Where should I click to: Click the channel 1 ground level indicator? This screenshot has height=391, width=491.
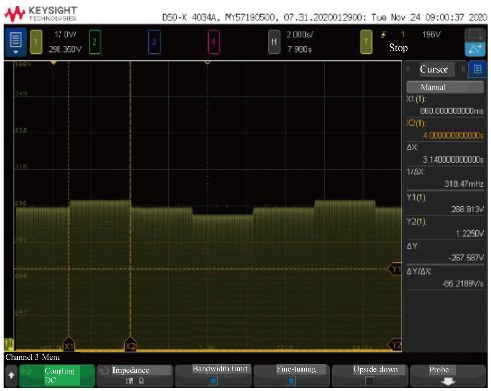(8, 344)
